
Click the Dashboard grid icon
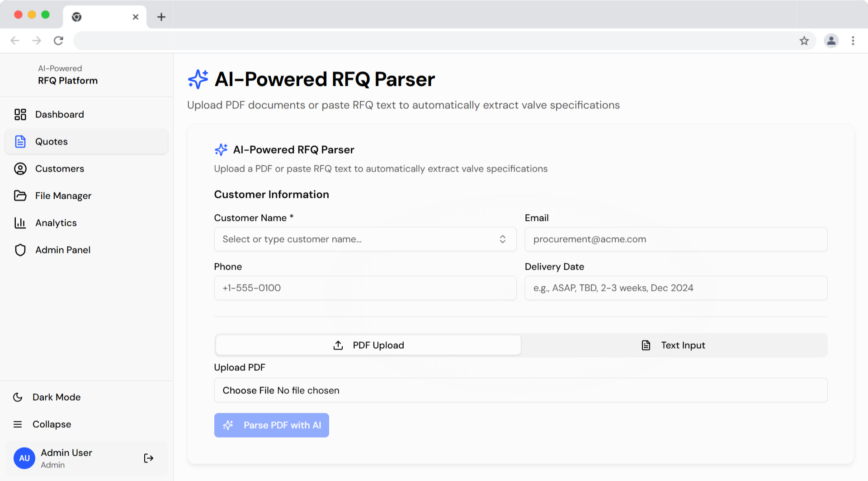coord(20,114)
